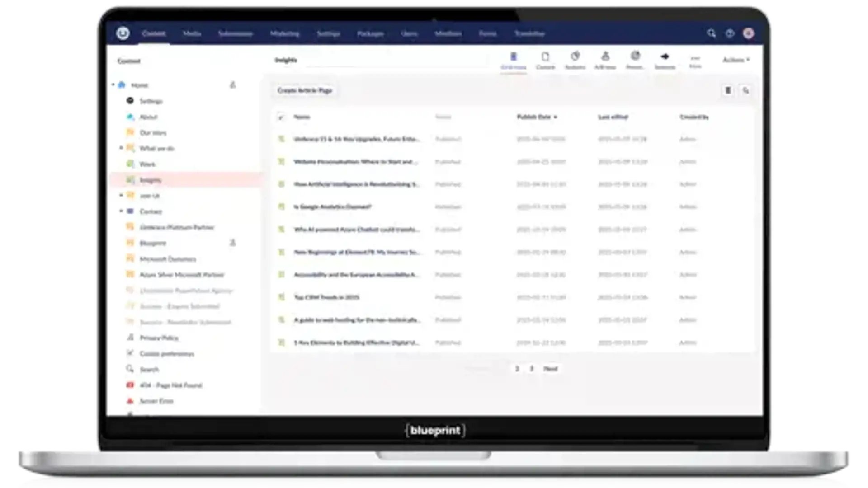Open the Actions dropdown
Viewport: 868px width, 488px height.
click(736, 60)
